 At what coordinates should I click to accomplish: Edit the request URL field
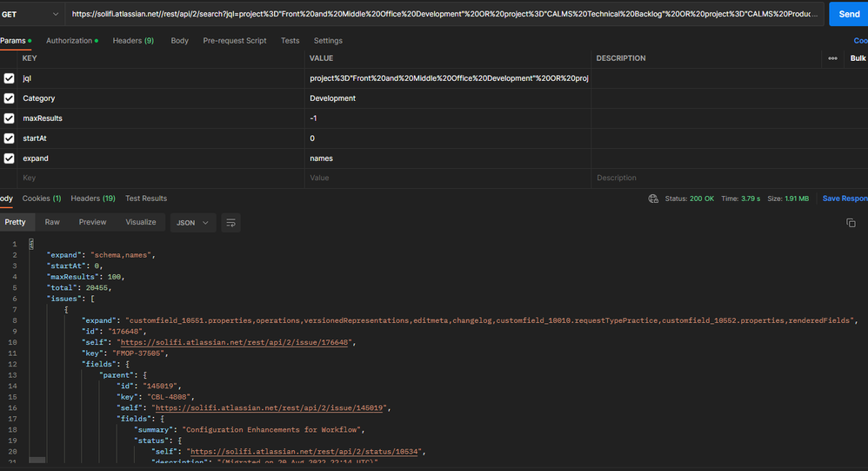tap(444, 15)
